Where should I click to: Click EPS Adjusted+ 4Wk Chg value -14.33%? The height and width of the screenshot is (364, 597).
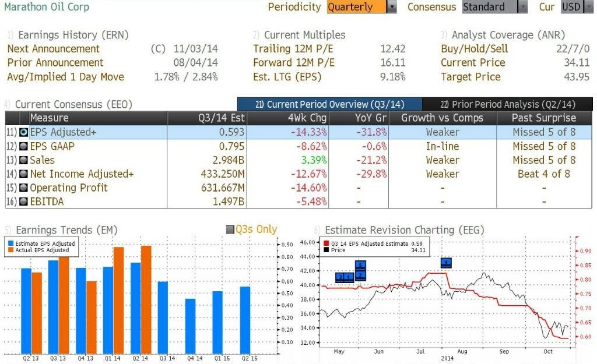(x=309, y=132)
